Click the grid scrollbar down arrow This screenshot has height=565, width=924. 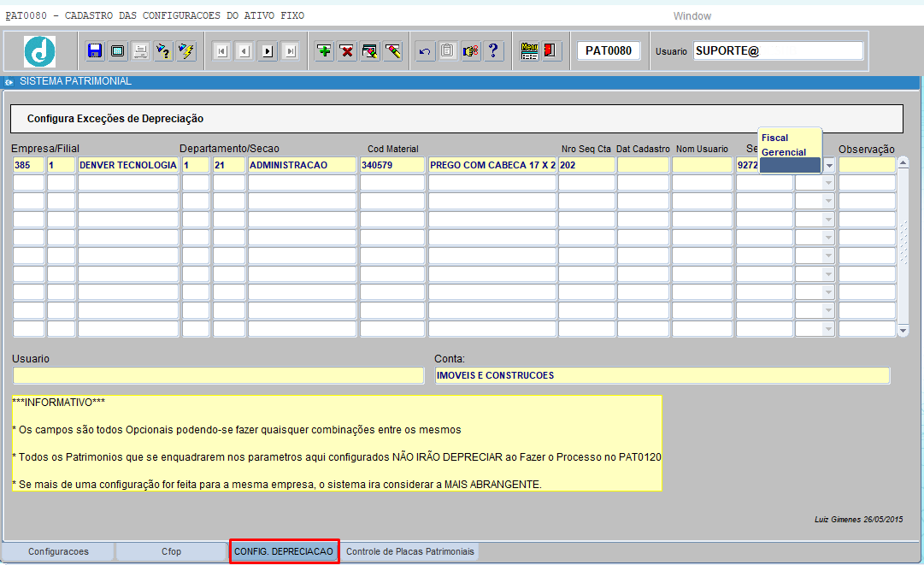click(903, 331)
